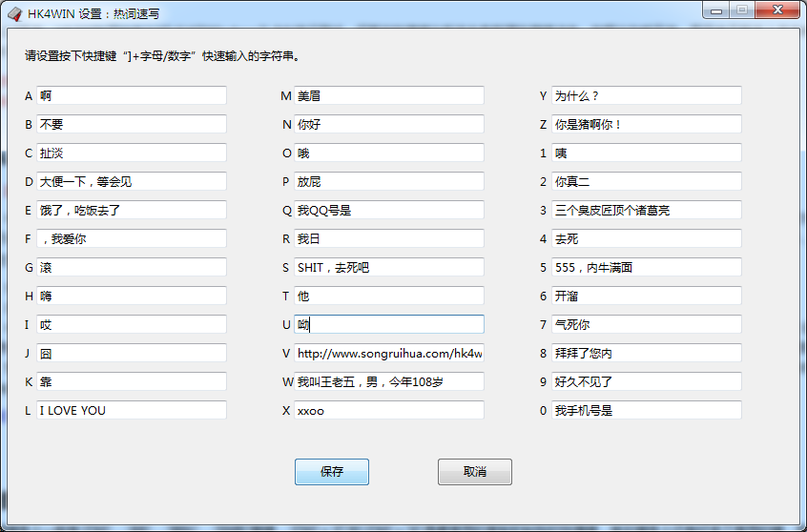This screenshot has width=807, height=532.
Task: Select the 6 field containing 开溜
Action: tap(647, 296)
